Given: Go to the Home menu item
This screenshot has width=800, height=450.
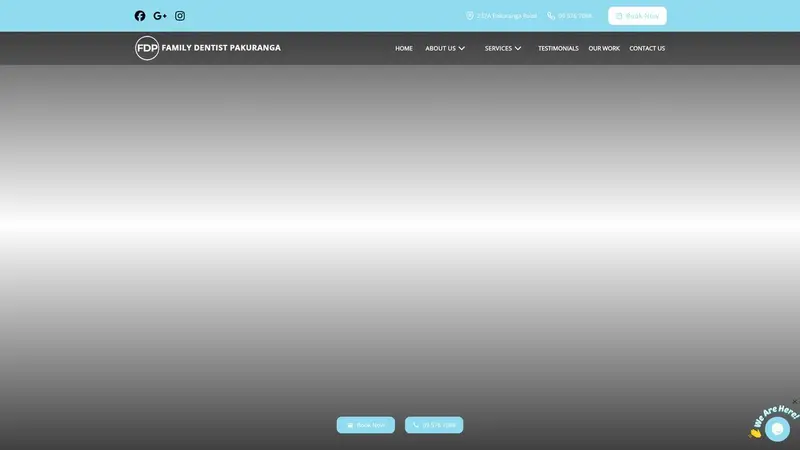Looking at the screenshot, I should click(404, 48).
